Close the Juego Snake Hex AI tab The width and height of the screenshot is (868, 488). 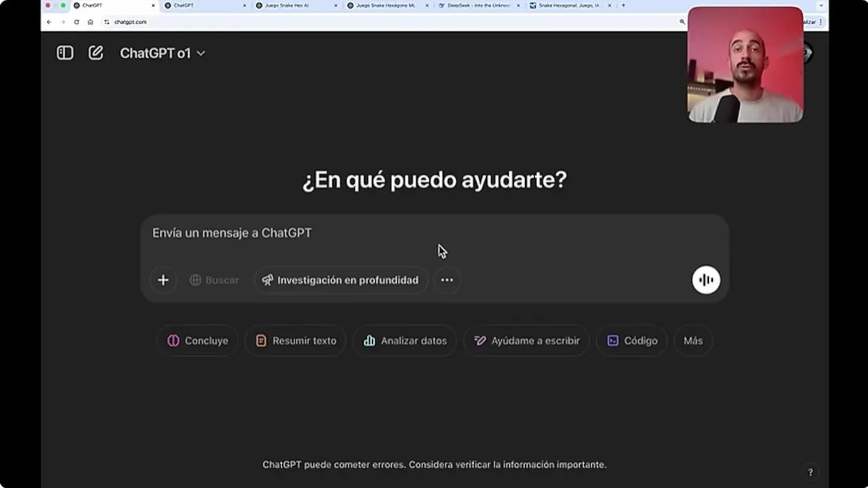point(336,5)
